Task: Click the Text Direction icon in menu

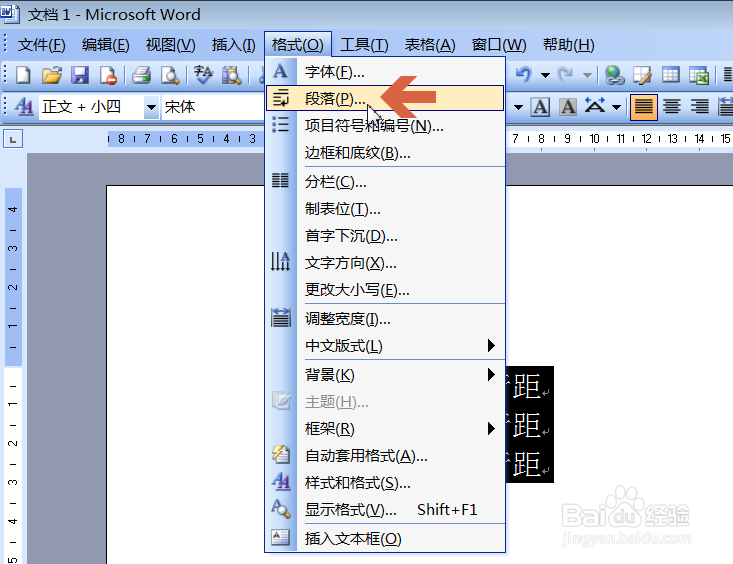Action: pos(280,261)
